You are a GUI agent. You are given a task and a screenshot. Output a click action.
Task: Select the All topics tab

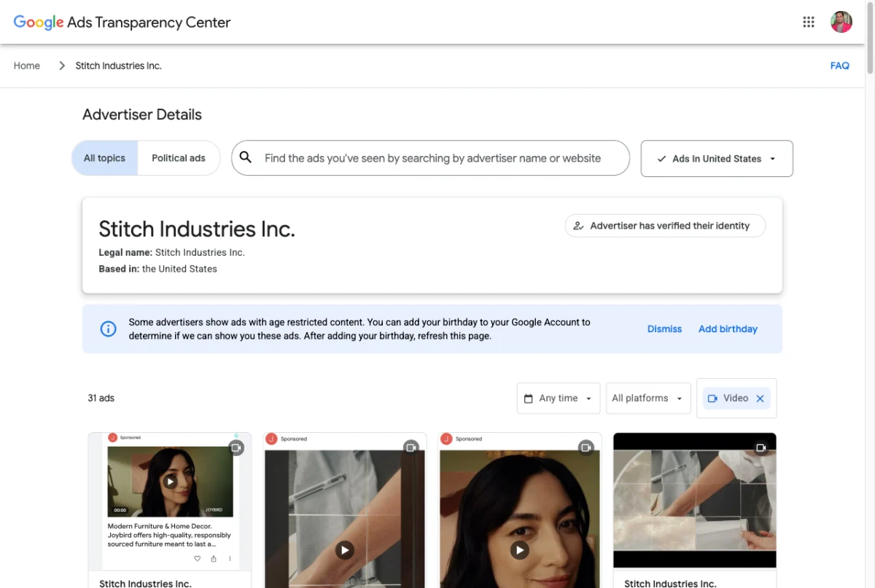tap(104, 158)
